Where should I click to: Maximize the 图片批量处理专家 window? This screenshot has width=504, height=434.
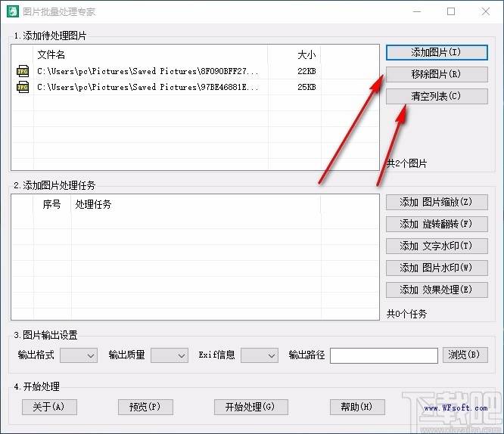click(451, 11)
